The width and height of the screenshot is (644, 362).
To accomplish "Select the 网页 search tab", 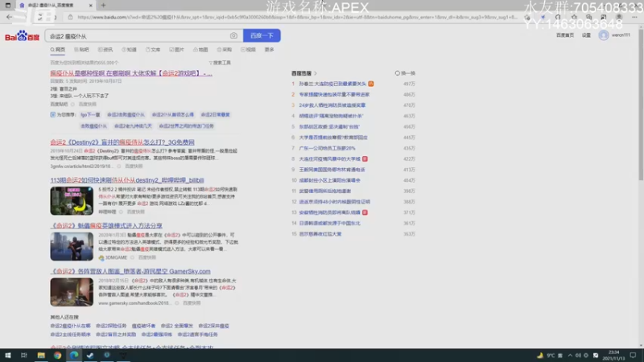I will tap(58, 50).
